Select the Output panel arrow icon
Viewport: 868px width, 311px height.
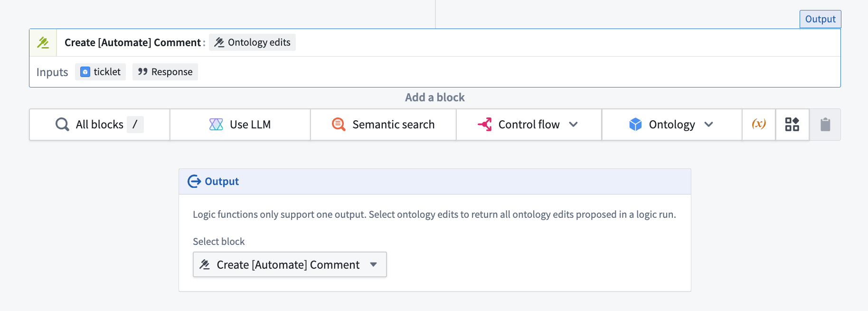pyautogui.click(x=195, y=181)
